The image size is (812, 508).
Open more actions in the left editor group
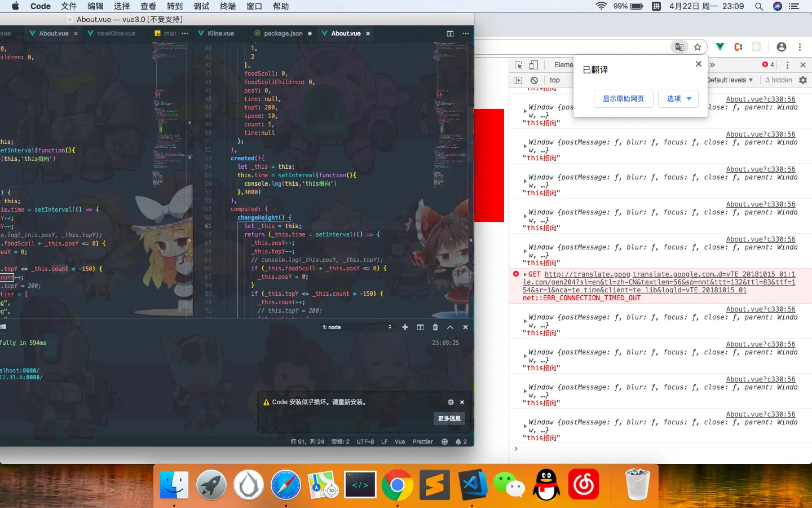click(185, 33)
